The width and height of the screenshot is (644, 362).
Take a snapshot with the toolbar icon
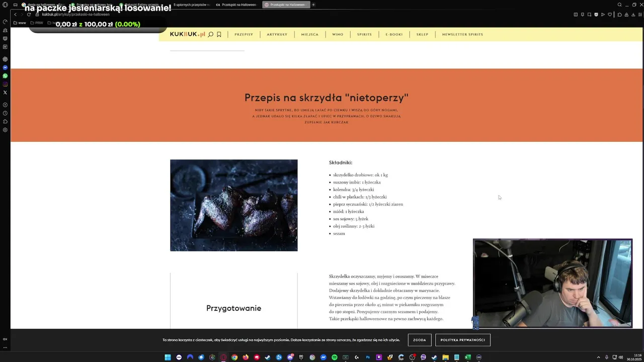click(x=589, y=15)
